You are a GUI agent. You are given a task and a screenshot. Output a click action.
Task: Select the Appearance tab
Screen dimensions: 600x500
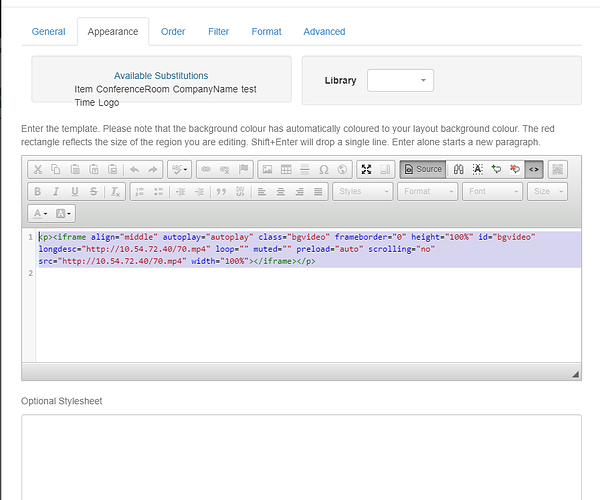[x=113, y=32]
